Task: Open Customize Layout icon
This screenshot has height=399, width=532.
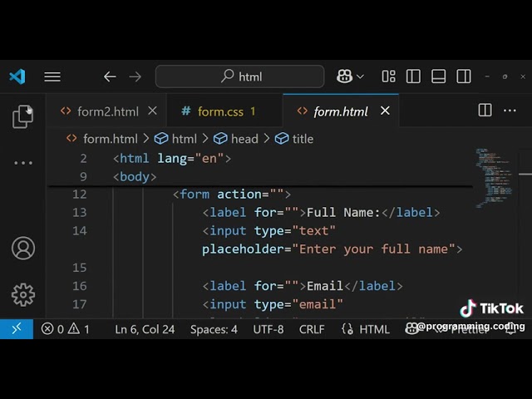Action: 388,76
